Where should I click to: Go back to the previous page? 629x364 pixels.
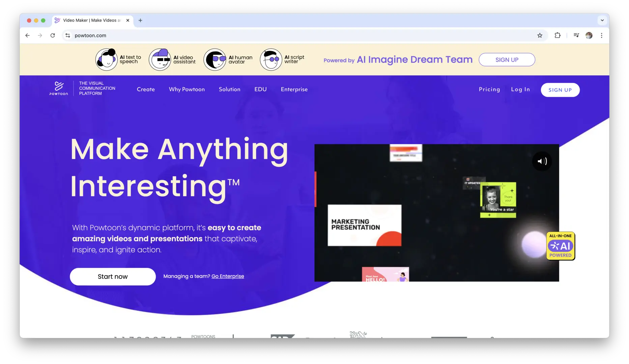28,35
